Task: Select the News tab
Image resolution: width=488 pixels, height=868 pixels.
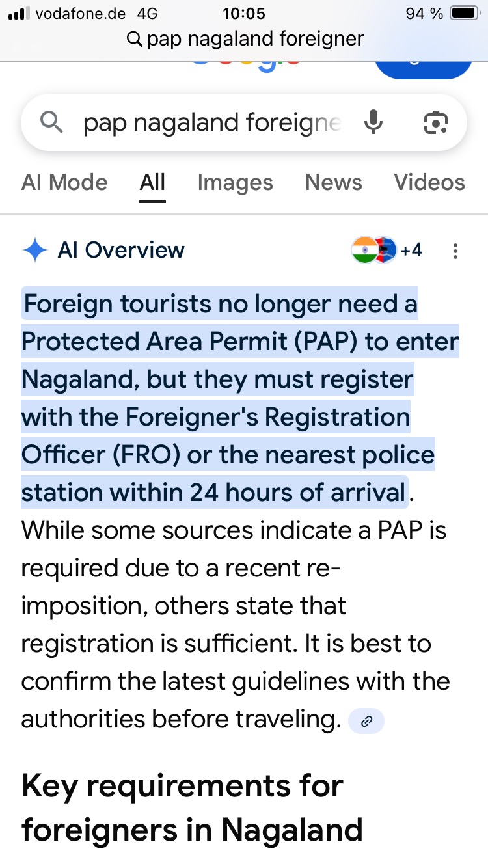Action: (x=333, y=182)
